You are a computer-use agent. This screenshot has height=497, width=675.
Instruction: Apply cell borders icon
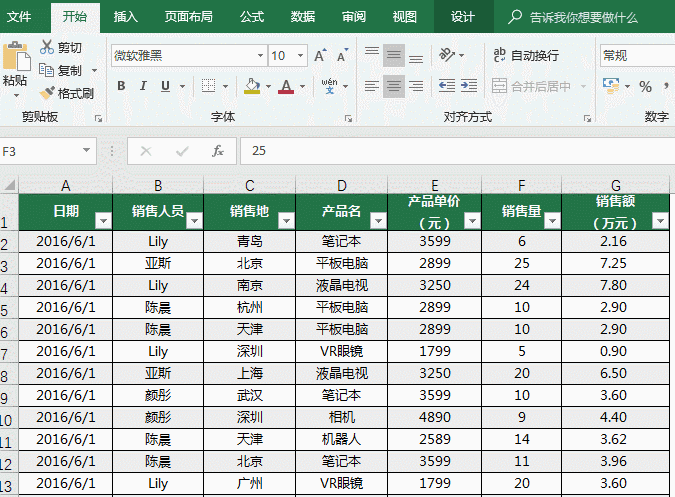[208, 86]
